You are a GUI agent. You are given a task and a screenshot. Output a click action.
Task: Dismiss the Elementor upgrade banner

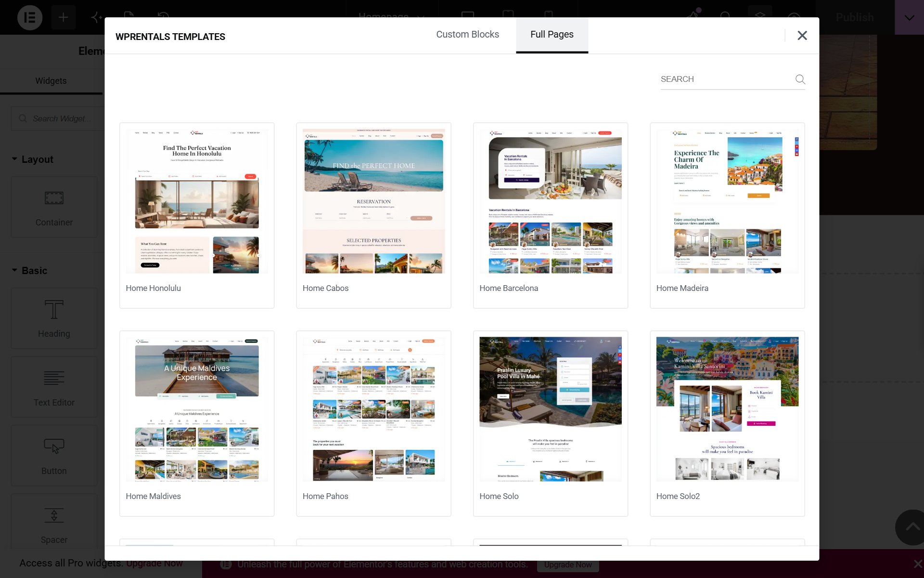(917, 564)
